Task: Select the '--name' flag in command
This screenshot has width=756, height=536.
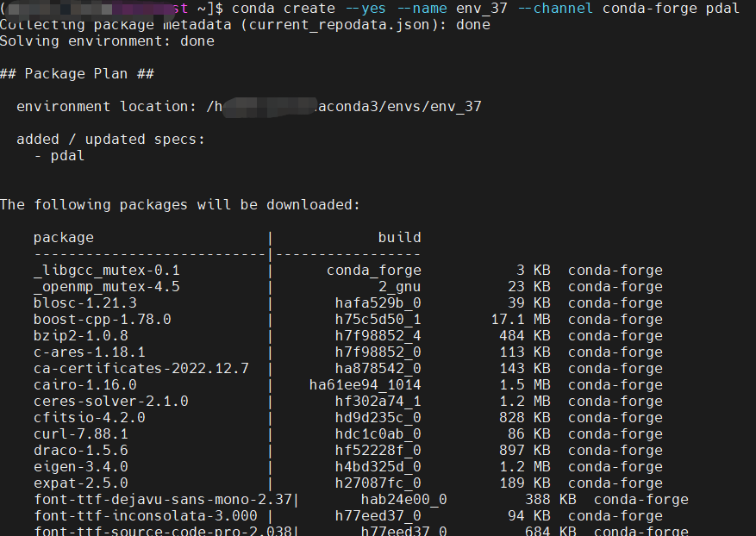Action: 421,9
